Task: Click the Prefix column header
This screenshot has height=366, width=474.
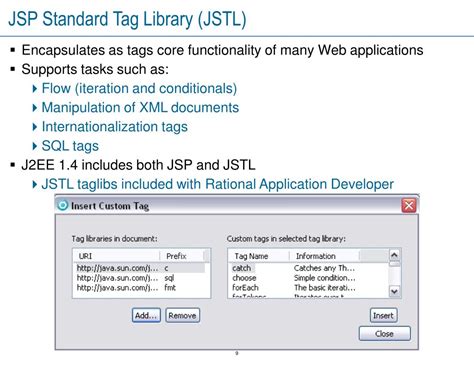Action: pos(182,256)
